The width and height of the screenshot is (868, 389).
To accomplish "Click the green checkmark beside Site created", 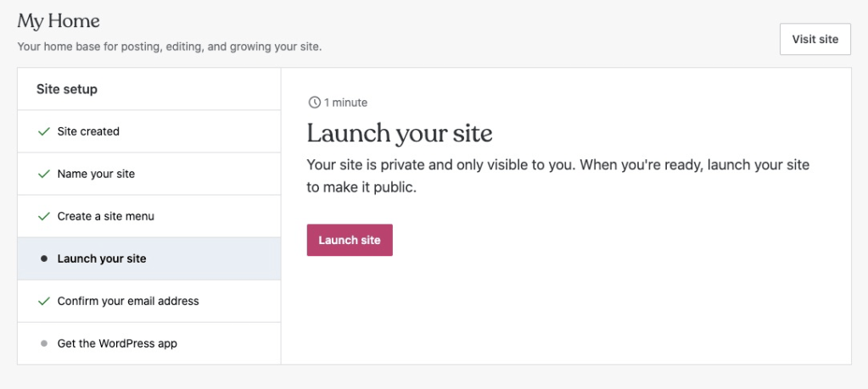I will (x=44, y=131).
